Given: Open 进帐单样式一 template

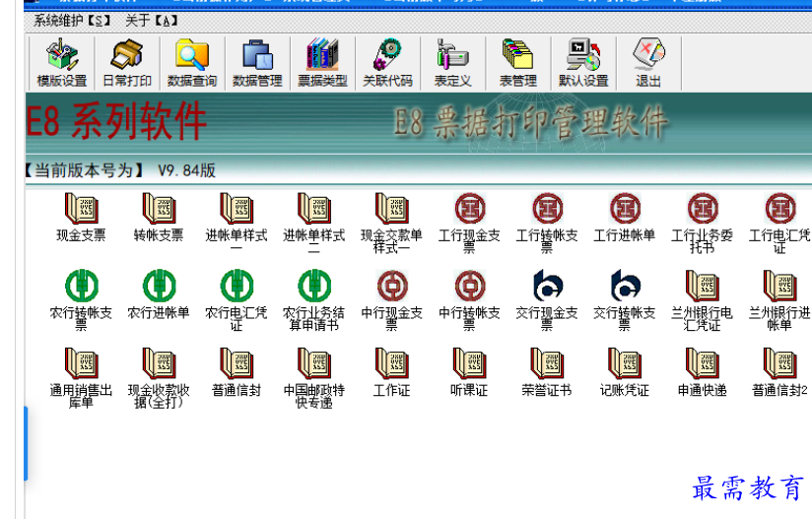Looking at the screenshot, I should point(237,223).
